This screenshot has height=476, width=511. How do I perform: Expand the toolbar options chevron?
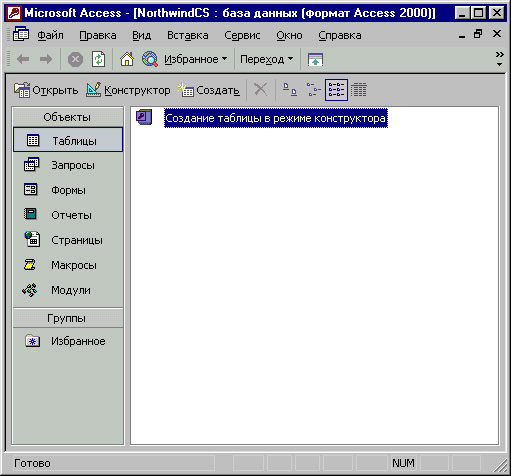tap(499, 58)
